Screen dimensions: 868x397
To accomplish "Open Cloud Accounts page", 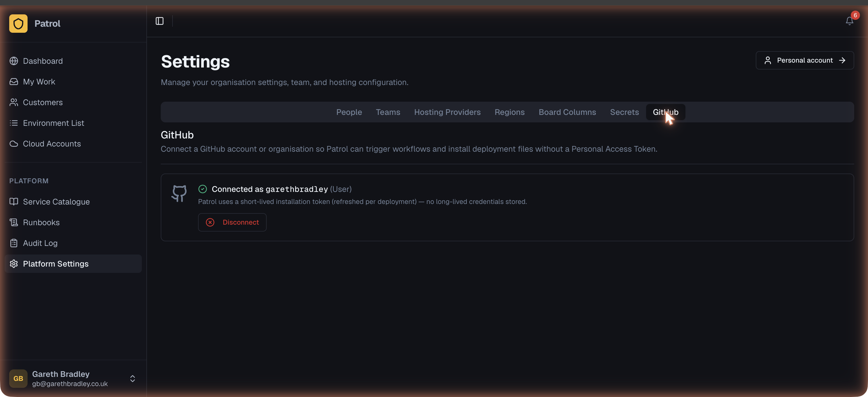I will 73,144.
